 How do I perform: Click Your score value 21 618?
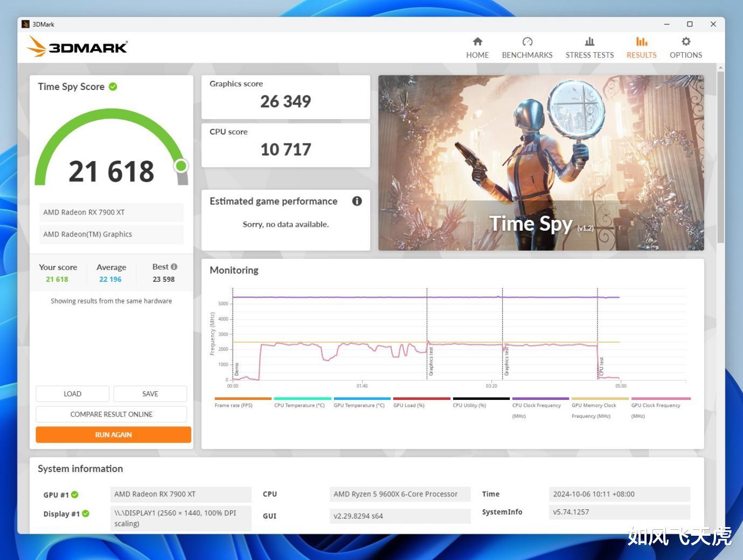(x=57, y=279)
